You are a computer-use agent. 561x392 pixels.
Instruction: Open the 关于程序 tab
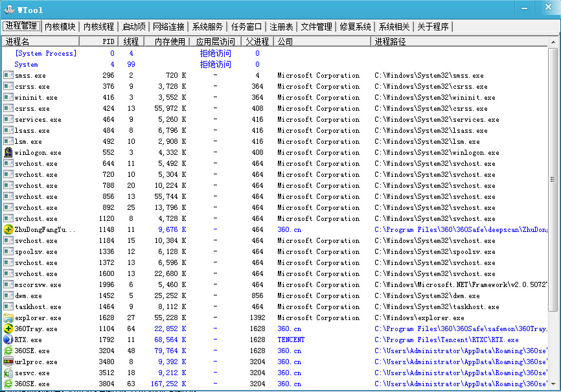coord(433,27)
